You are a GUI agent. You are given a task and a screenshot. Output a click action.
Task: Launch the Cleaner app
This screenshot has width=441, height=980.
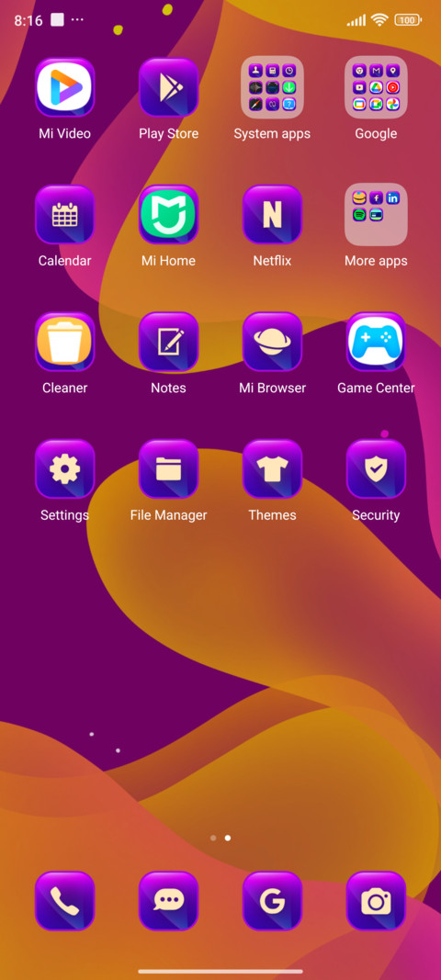tap(64, 342)
